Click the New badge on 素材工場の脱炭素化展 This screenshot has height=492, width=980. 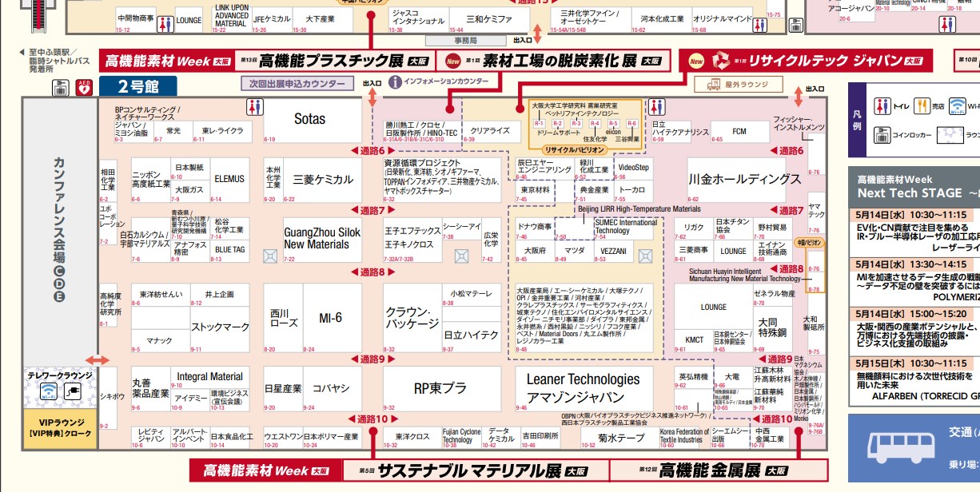coord(453,61)
